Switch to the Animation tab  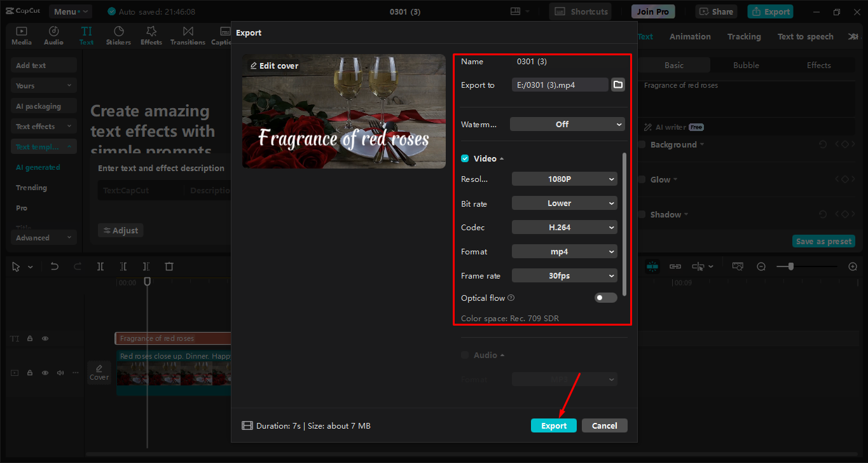(690, 36)
